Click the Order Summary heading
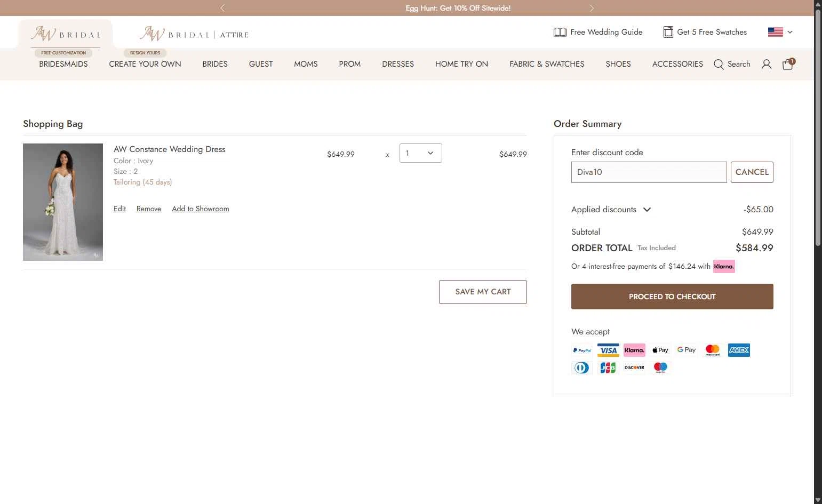The height and width of the screenshot is (504, 822). pyautogui.click(x=587, y=124)
